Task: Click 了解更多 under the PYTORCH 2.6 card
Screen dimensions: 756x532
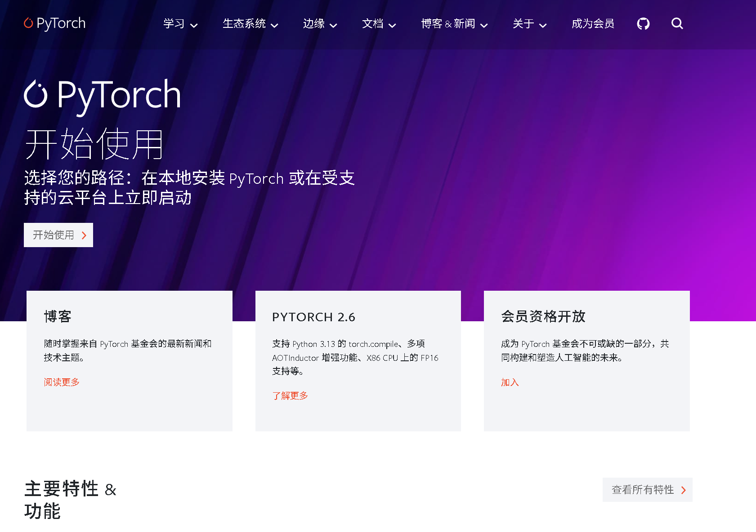Action: (x=290, y=396)
